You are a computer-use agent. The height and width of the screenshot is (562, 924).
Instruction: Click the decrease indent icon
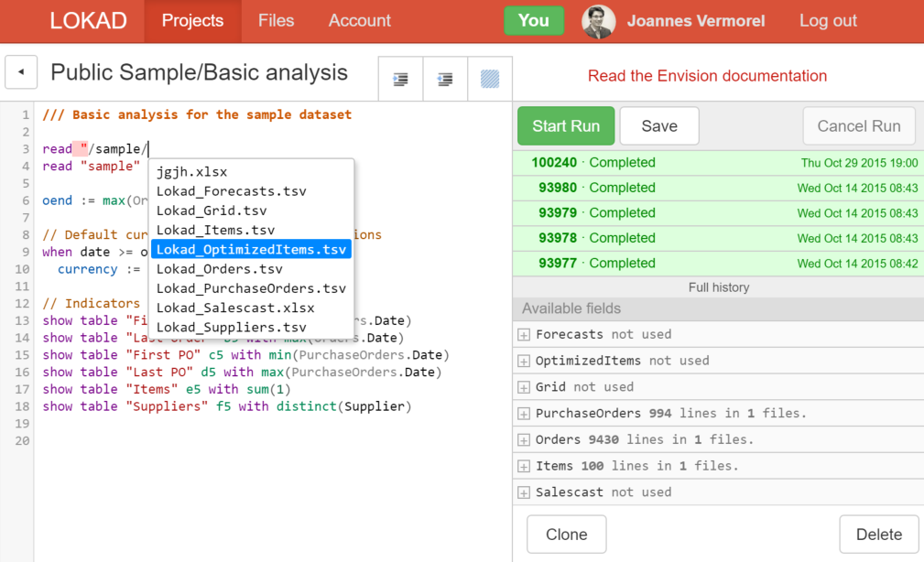445,80
